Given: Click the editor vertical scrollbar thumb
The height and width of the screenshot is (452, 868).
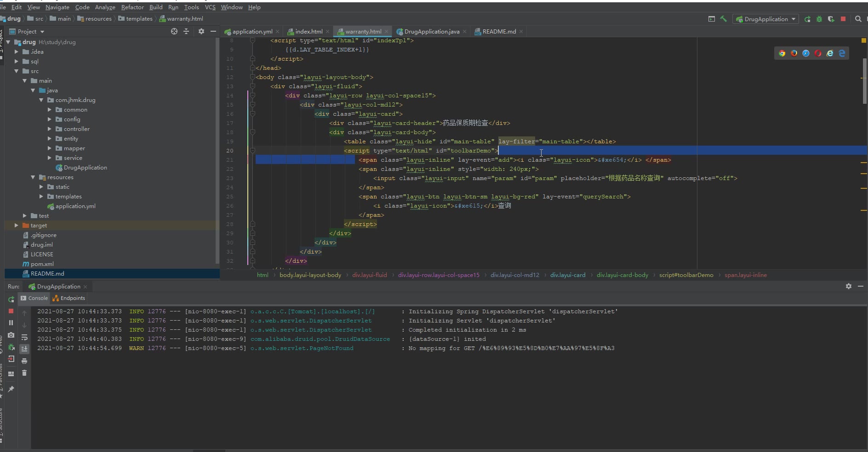Looking at the screenshot, I should click(x=864, y=81).
